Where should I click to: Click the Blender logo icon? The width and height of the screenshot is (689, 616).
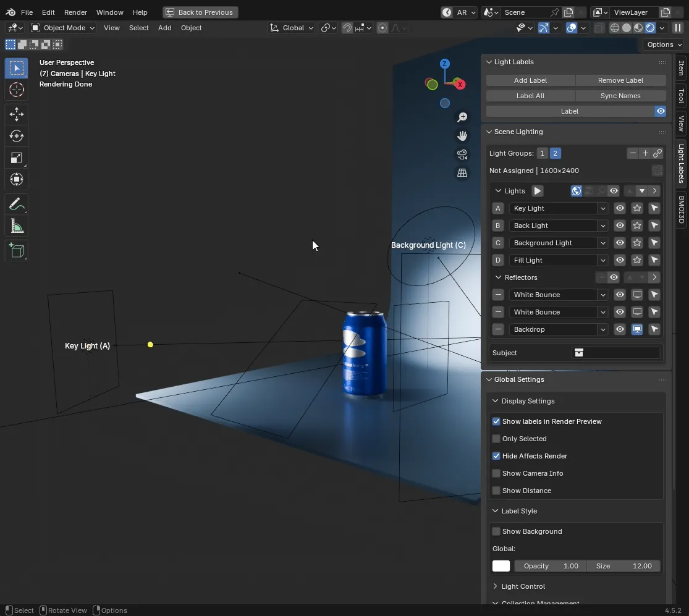click(11, 12)
